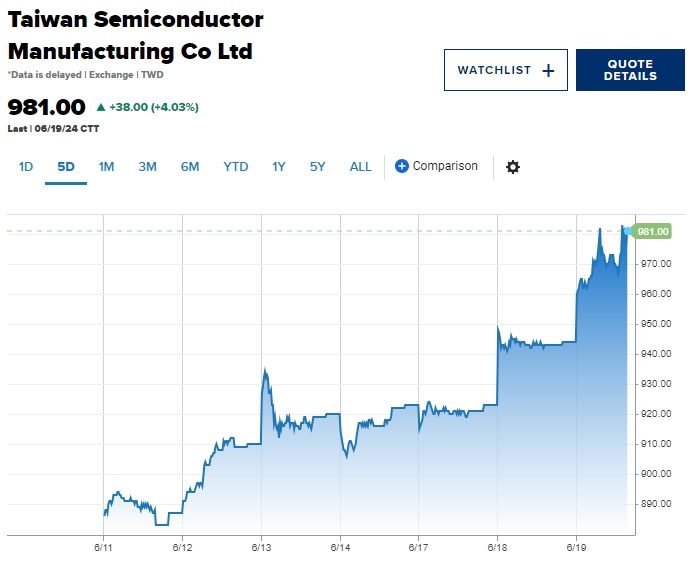Open Quote Details

(630, 70)
